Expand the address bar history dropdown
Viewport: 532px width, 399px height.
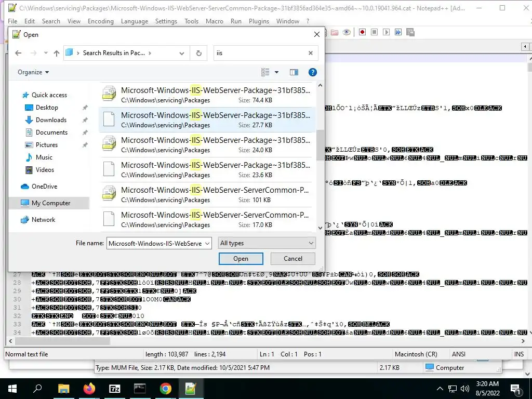pyautogui.click(x=182, y=54)
